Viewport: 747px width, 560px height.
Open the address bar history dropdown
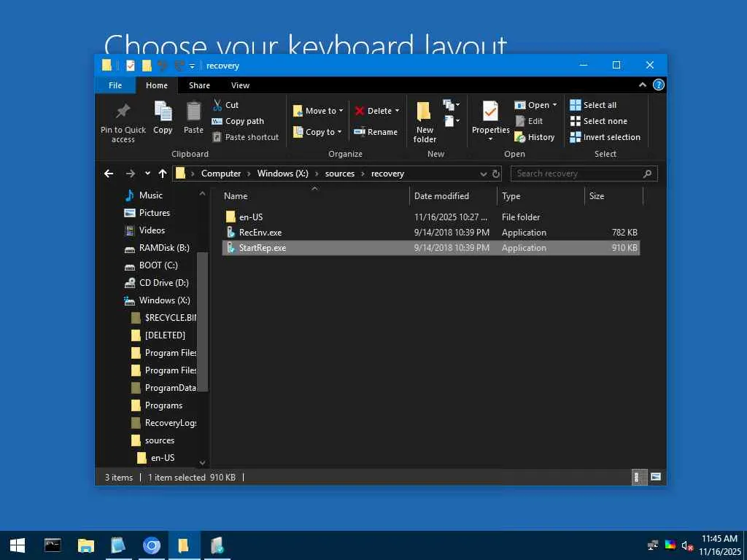click(x=484, y=174)
